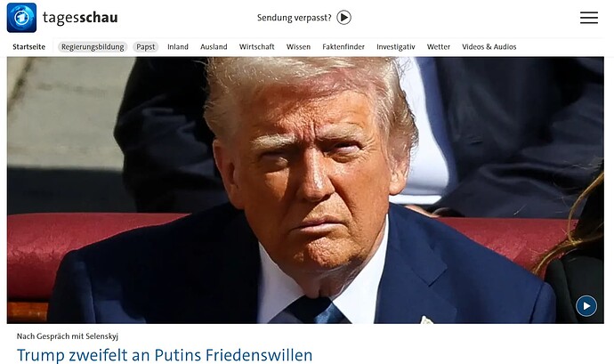Open the lead story image

305,190
